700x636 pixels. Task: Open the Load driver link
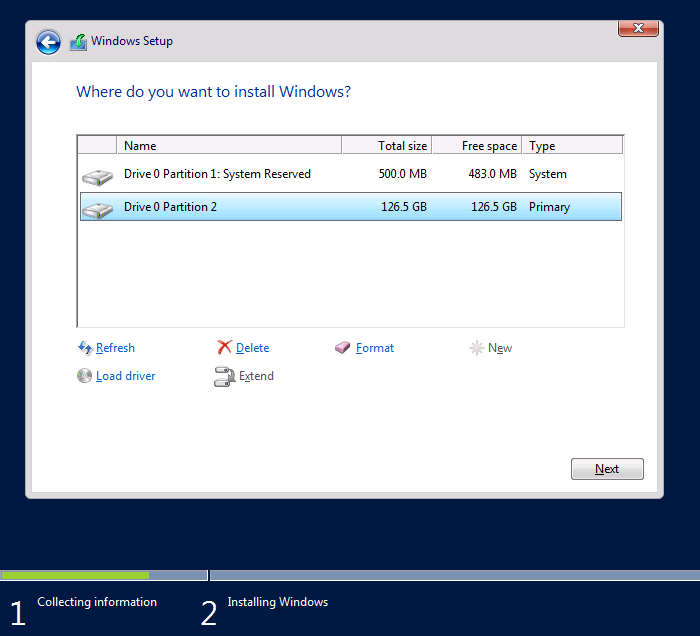[125, 376]
